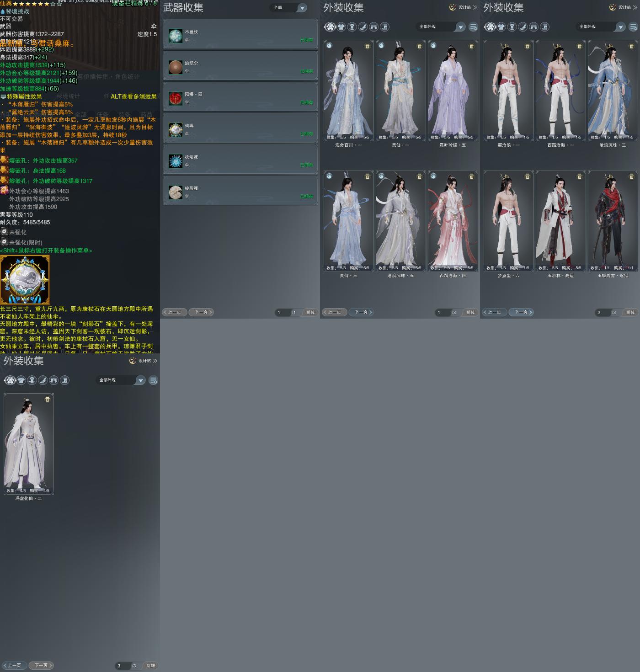Click the trash icon on 沧浪沉珠·三 card

tap(632, 46)
